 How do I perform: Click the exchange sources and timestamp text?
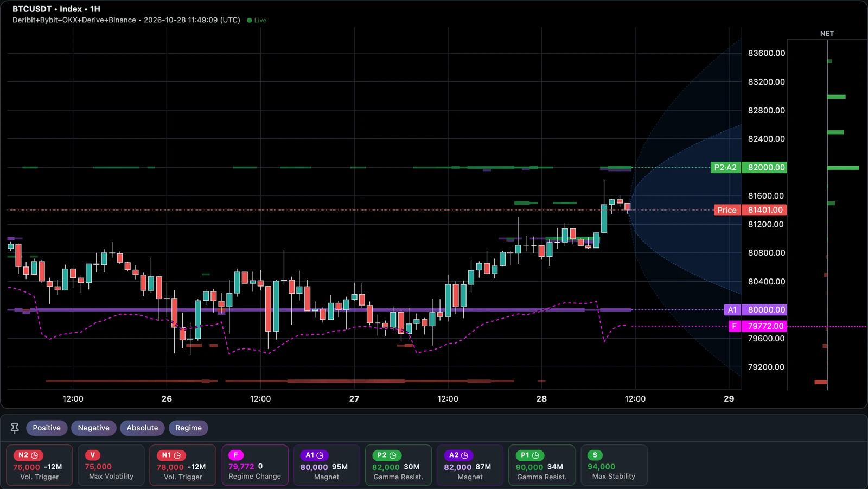[x=126, y=20]
